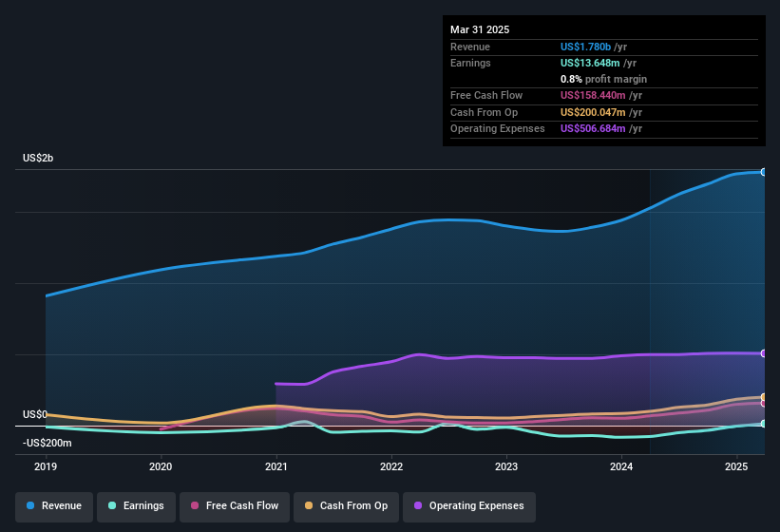
Task: Click the Revenue line endpoint marker
Action: pyautogui.click(x=764, y=172)
